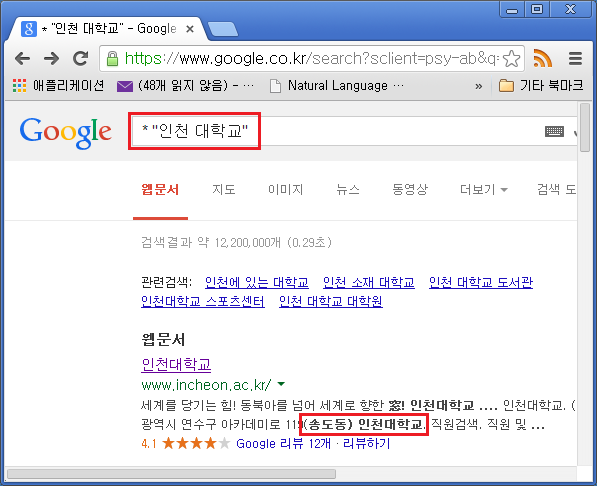Bookmark this page with star icon
Screen dimensions: 597x486
click(511, 59)
